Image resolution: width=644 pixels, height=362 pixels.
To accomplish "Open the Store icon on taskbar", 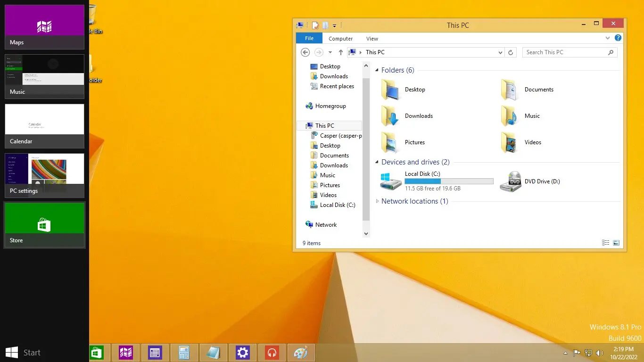I will (97, 353).
